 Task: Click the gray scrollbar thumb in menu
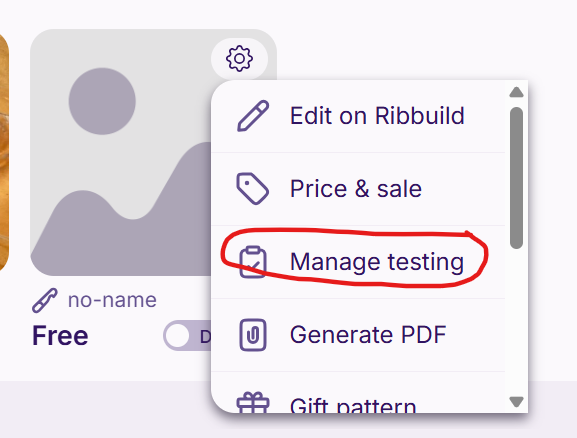coord(516,178)
